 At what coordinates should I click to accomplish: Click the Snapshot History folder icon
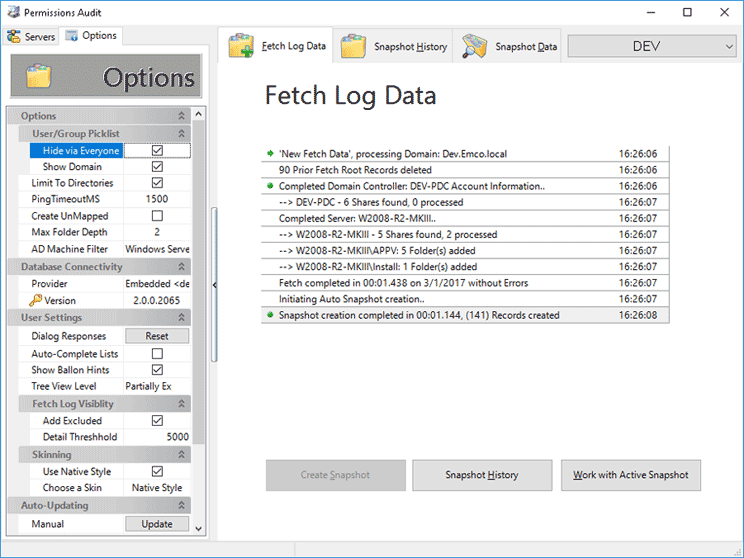coord(352,46)
